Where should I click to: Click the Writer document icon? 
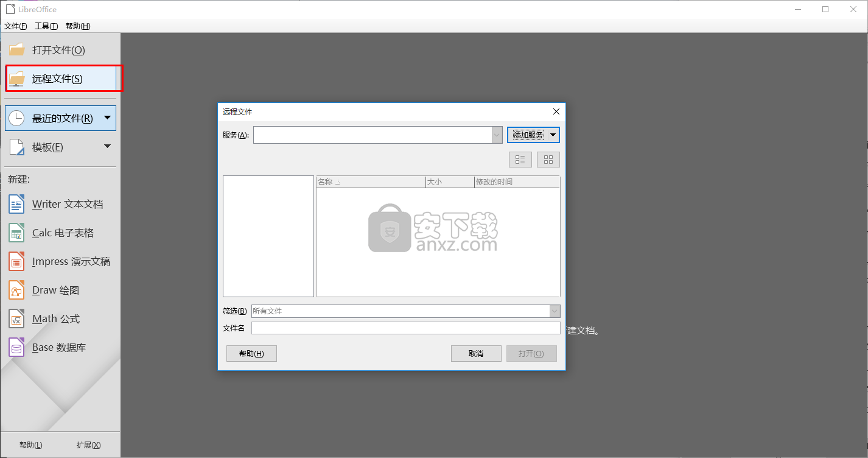(x=16, y=204)
